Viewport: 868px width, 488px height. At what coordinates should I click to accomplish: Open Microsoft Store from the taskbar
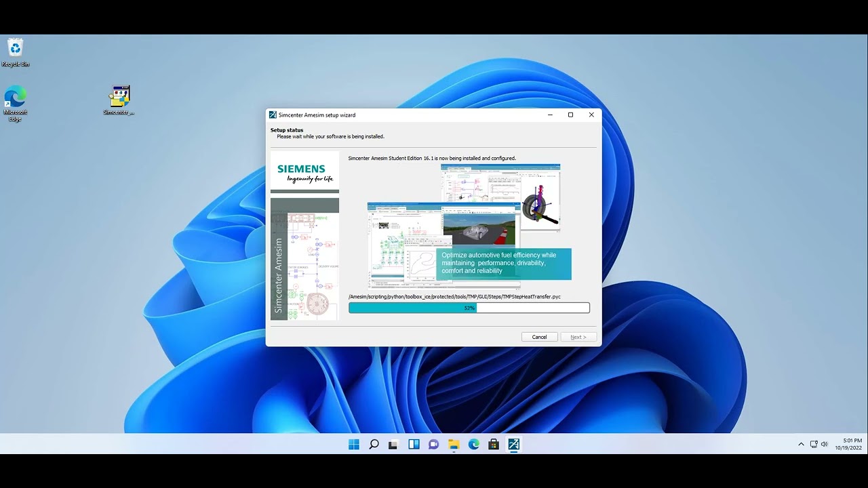[x=494, y=445]
